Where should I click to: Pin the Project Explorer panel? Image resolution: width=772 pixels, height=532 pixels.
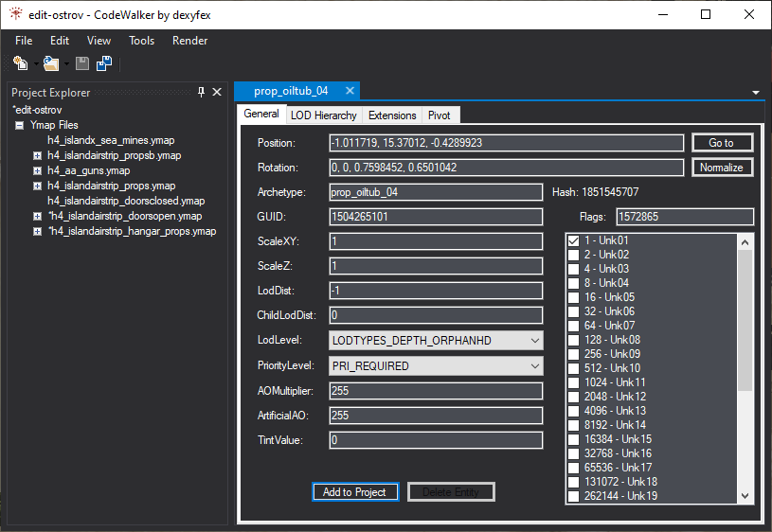click(201, 92)
